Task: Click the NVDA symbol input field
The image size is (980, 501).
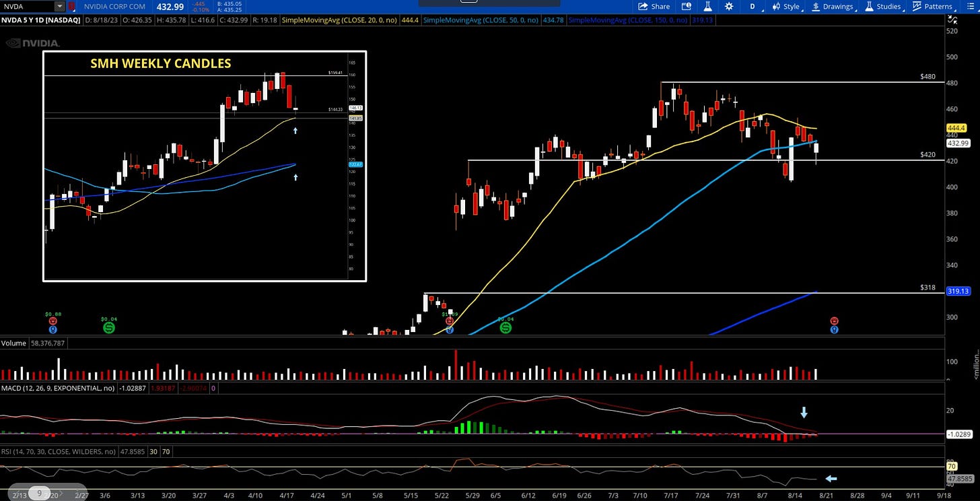Action: coord(27,6)
